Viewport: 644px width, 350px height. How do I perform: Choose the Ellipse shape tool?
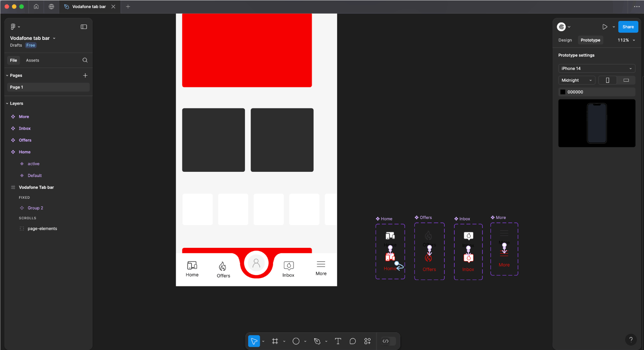[296, 341]
